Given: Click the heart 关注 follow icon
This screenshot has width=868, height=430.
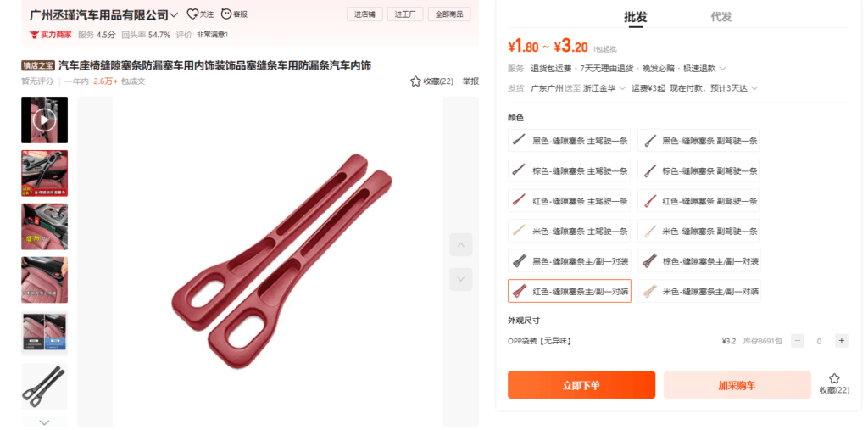Looking at the screenshot, I should pyautogui.click(x=192, y=14).
